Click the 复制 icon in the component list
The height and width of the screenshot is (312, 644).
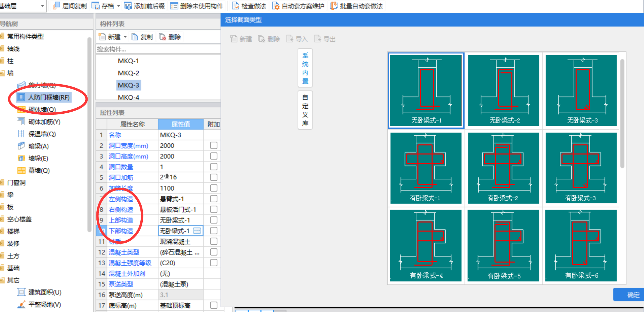click(134, 37)
